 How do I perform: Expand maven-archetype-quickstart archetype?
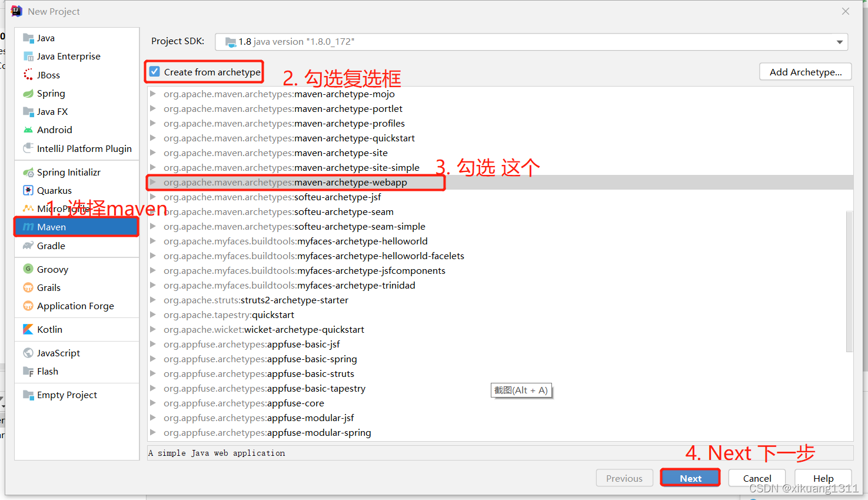[x=153, y=138]
